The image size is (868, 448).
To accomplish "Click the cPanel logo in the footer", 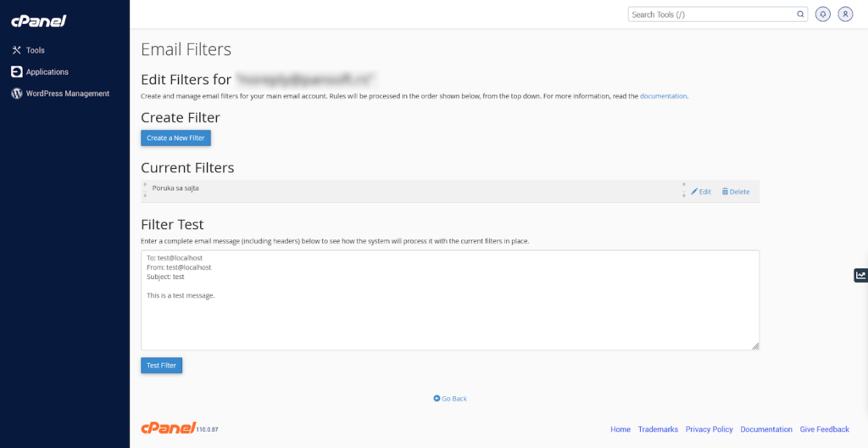I will [x=167, y=428].
